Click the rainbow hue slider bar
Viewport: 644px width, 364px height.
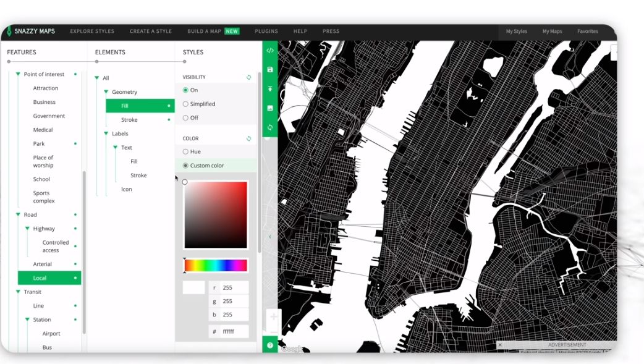point(216,266)
